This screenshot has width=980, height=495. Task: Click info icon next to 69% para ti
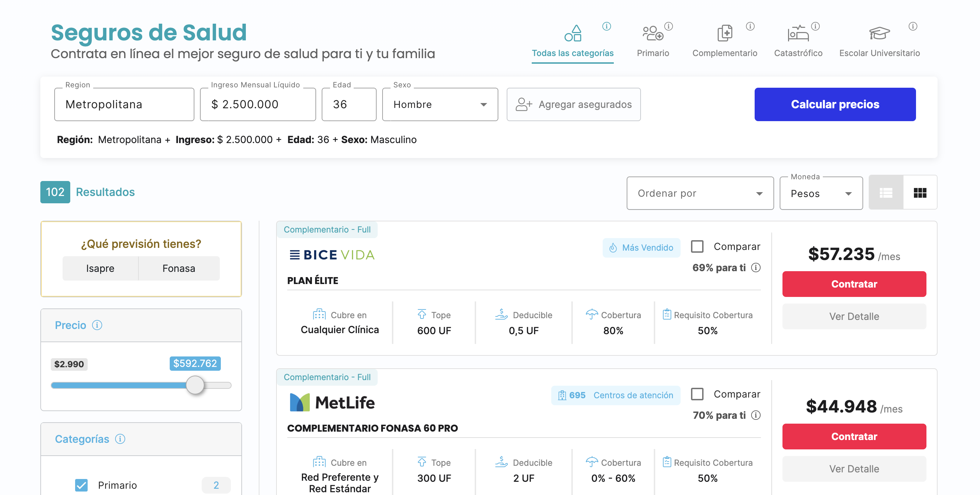pyautogui.click(x=756, y=268)
